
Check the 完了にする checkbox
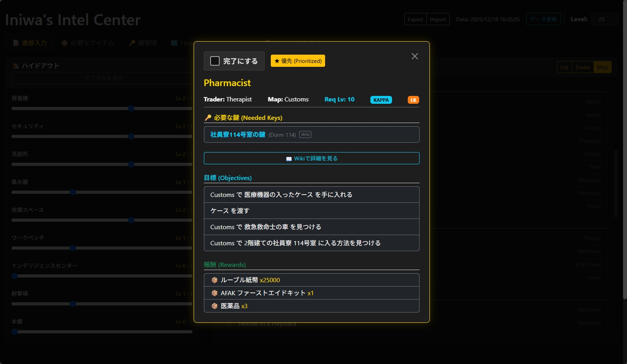(x=215, y=61)
